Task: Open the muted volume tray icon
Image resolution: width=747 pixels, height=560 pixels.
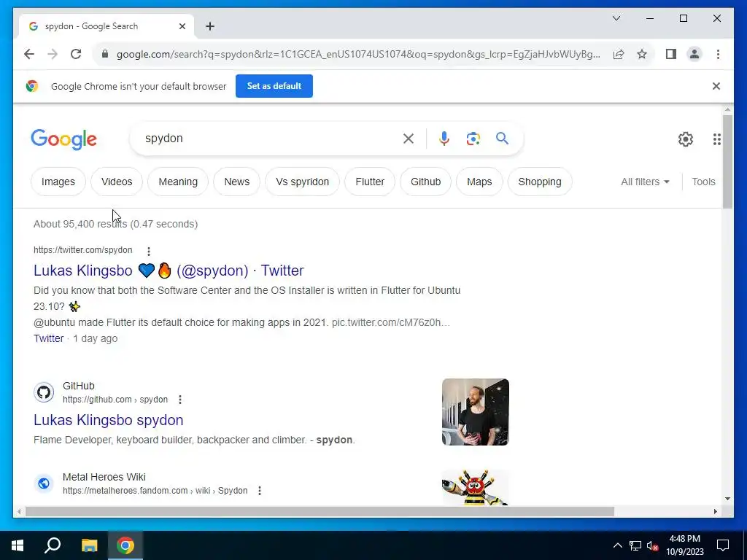Action: coord(653,546)
